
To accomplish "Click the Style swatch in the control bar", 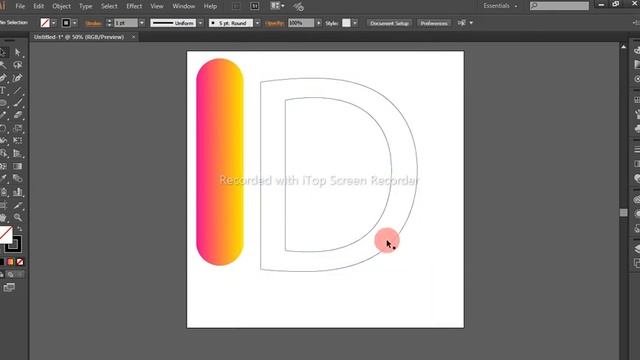I will click(346, 23).
